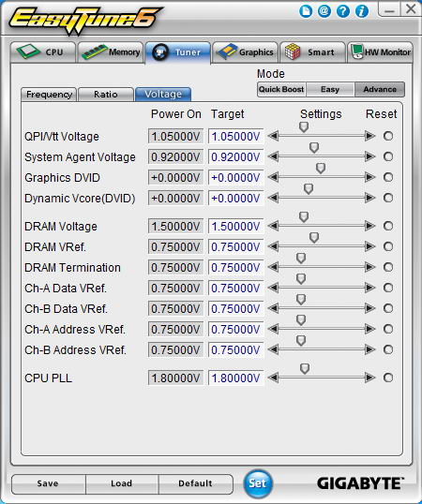Decrease Graphics DVID with left arrow
Image resolution: width=422 pixels, height=504 pixels.
coord(274,177)
